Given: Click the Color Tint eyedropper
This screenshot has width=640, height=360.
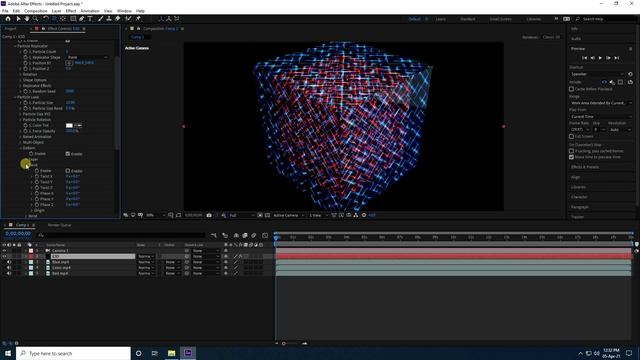Looking at the screenshot, I should point(78,126).
